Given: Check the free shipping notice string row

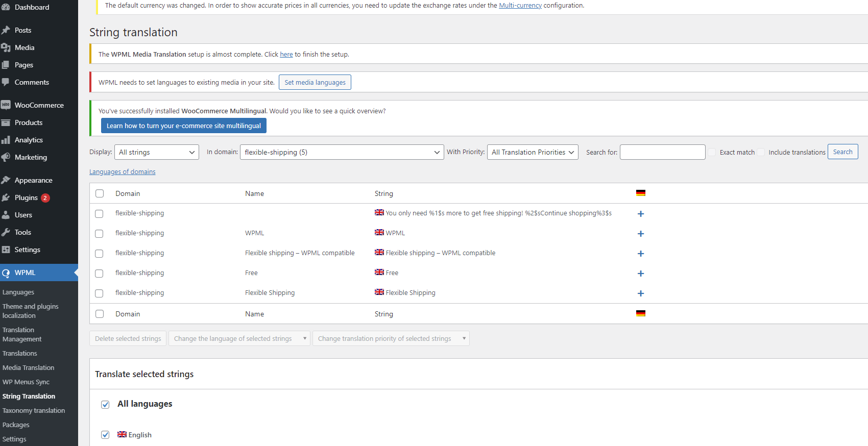Looking at the screenshot, I should (x=99, y=214).
